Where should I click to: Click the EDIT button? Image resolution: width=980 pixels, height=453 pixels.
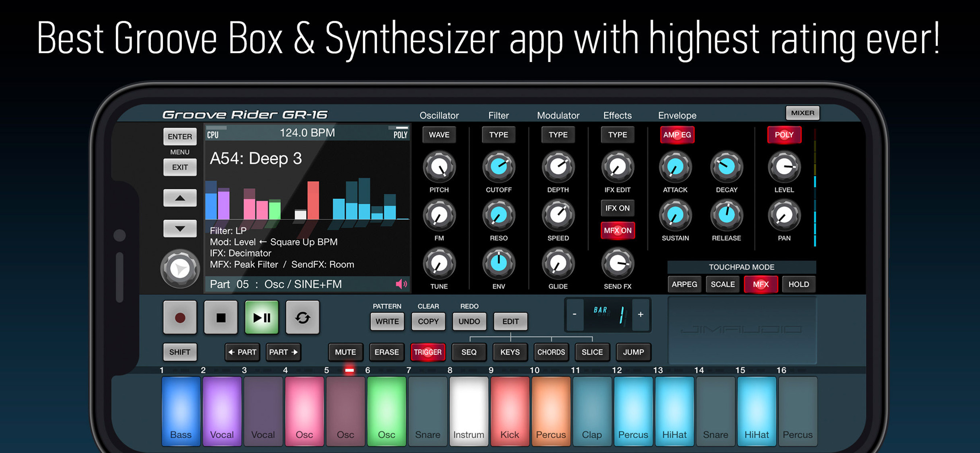(x=510, y=322)
